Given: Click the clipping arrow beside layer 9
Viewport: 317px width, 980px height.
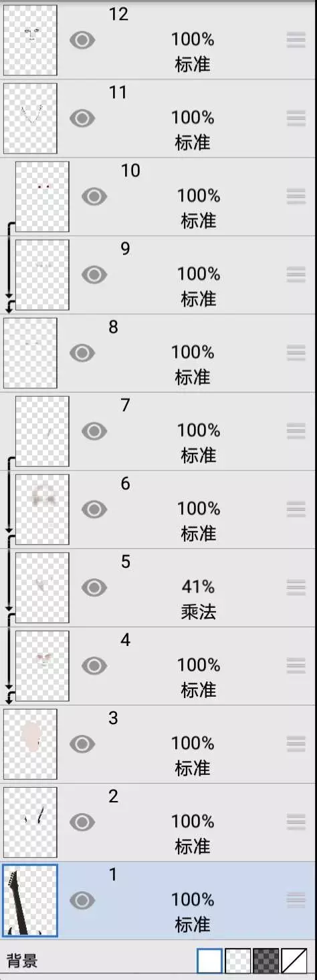Looking at the screenshot, I should (x=9, y=267).
